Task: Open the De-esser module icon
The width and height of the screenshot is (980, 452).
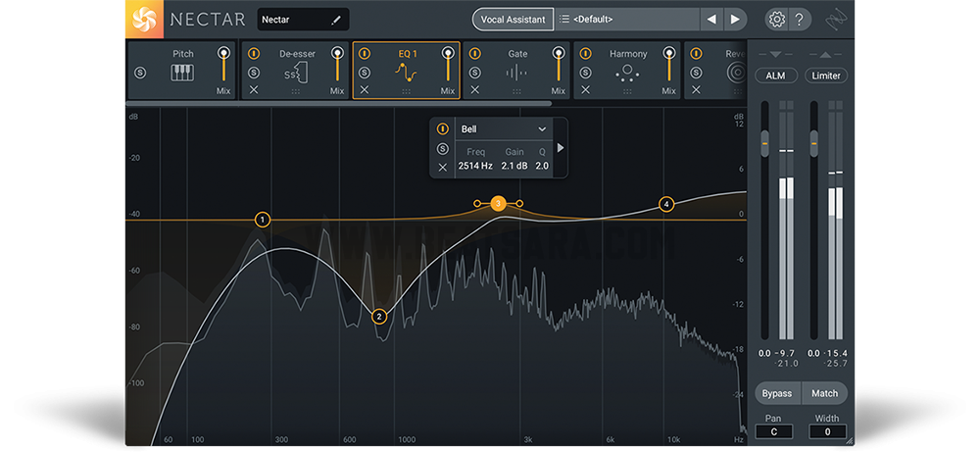Action: tap(296, 73)
